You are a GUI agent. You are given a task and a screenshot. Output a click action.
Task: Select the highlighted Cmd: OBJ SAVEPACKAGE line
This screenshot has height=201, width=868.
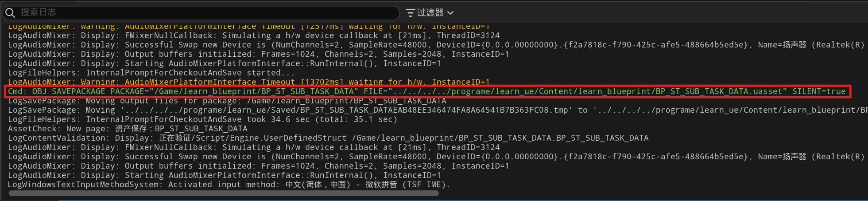pos(426,91)
